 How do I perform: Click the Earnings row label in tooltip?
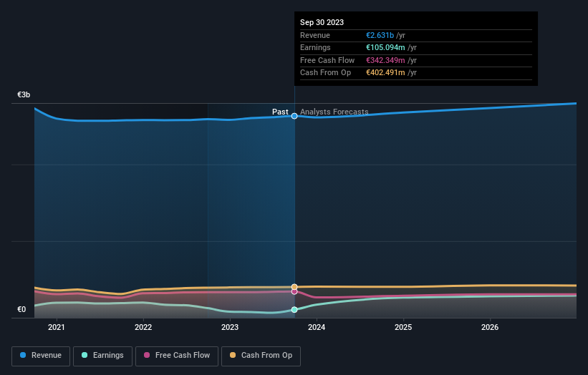click(x=315, y=47)
